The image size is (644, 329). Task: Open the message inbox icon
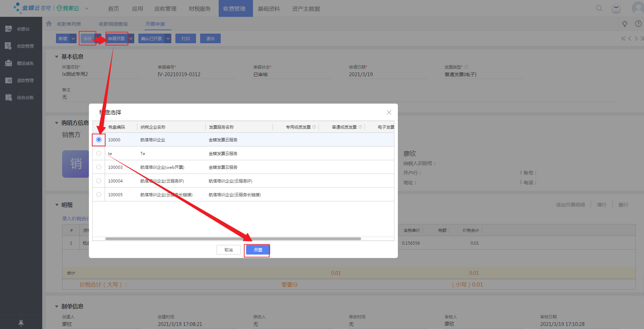tap(616, 8)
